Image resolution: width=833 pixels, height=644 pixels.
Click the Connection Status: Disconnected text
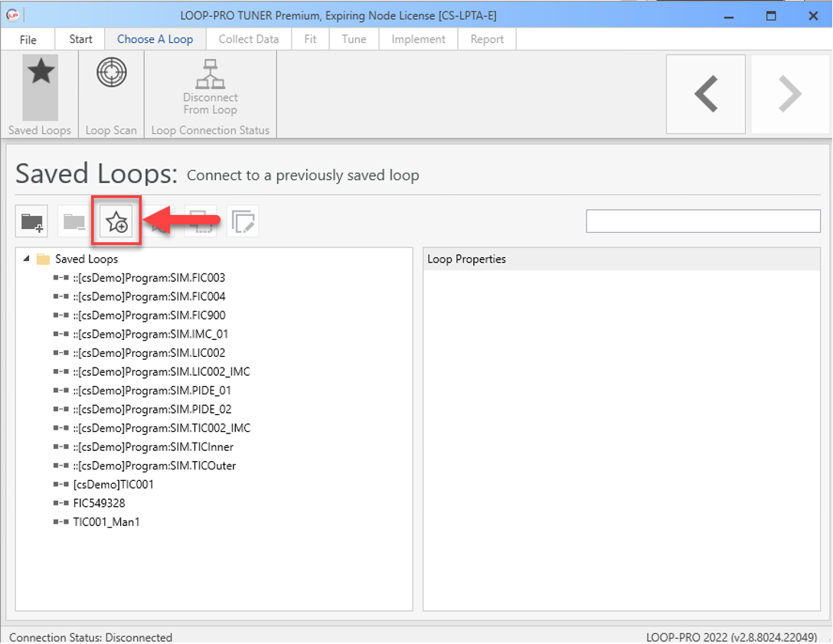coord(91,637)
